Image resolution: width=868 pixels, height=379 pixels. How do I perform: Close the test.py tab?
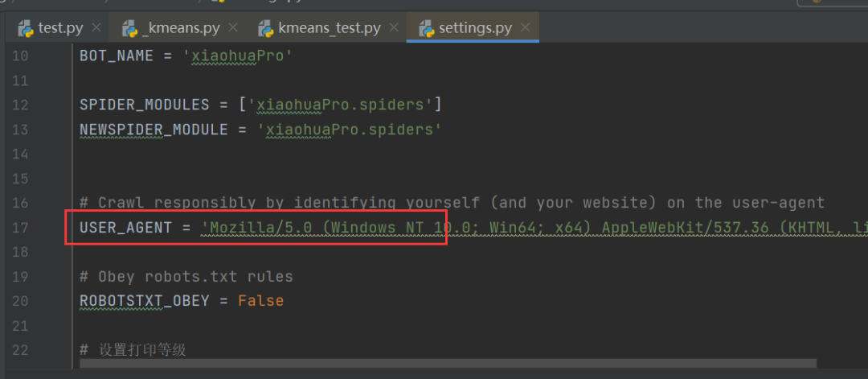pos(96,27)
